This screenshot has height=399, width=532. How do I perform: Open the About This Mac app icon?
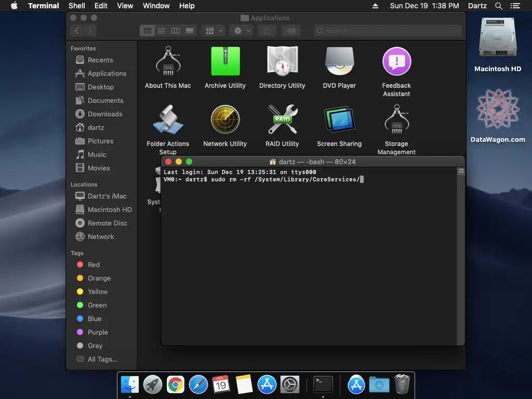pos(168,61)
